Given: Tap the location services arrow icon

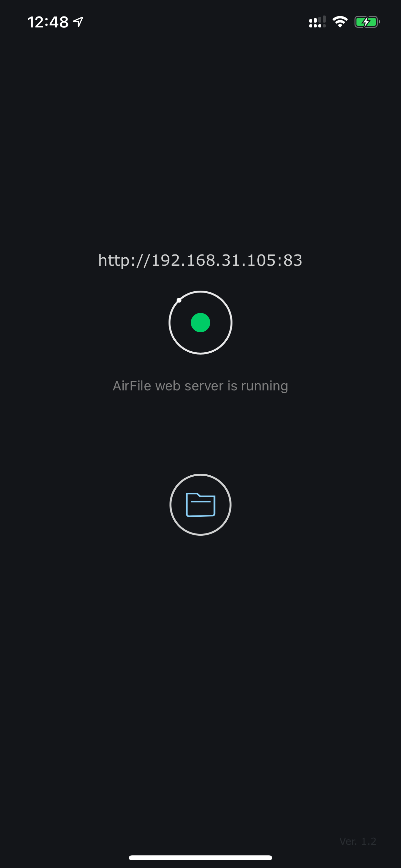Looking at the screenshot, I should point(78,22).
